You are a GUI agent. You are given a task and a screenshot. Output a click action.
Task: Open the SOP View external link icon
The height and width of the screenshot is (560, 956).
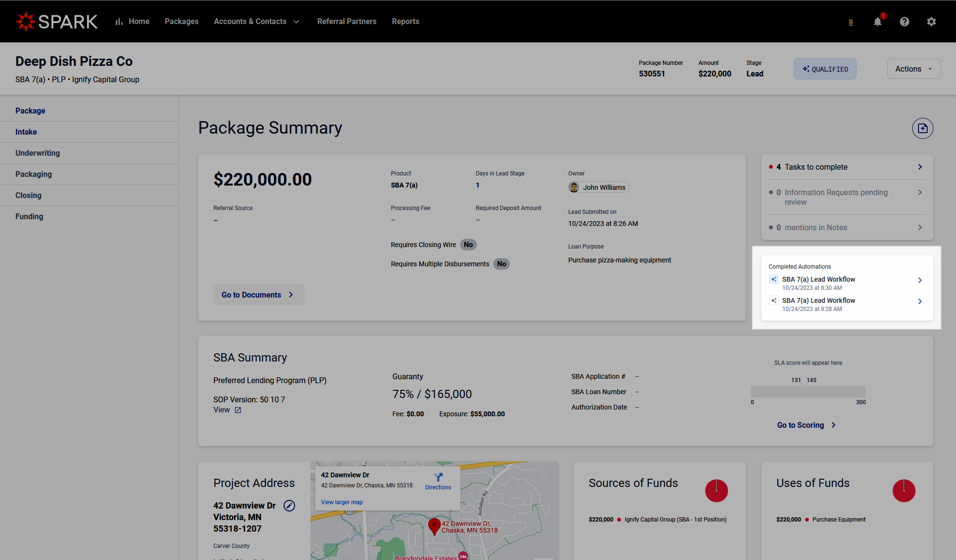click(238, 410)
